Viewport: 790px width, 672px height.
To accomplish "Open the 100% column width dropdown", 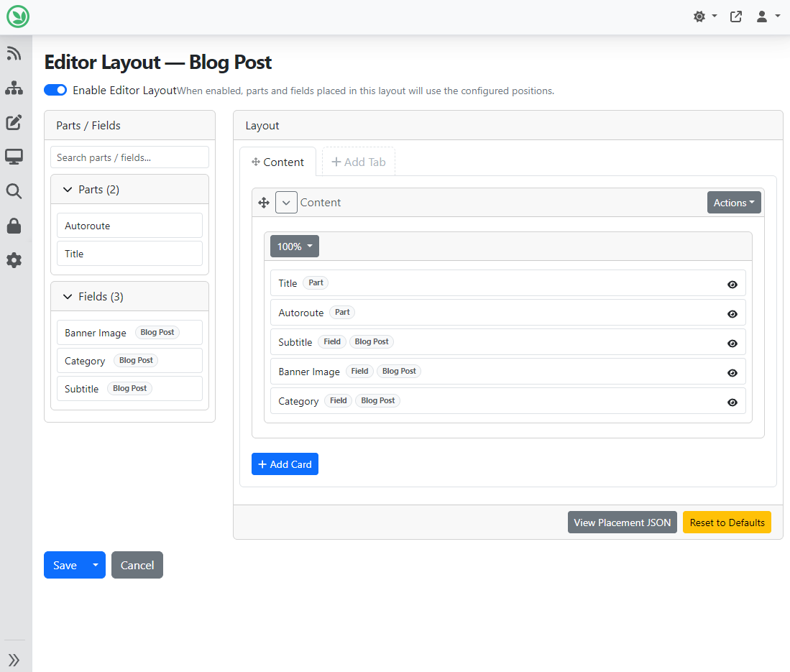I will click(294, 247).
